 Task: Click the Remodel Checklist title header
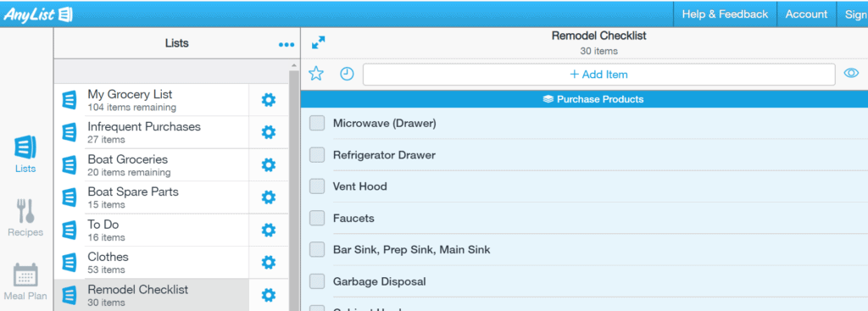pyautogui.click(x=599, y=36)
